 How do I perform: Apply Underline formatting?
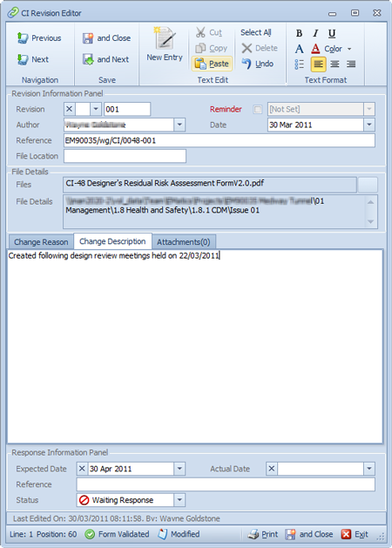coord(332,33)
